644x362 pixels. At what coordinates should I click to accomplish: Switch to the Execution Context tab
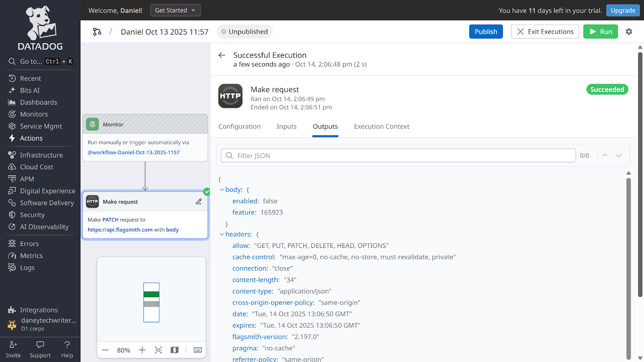coord(382,126)
